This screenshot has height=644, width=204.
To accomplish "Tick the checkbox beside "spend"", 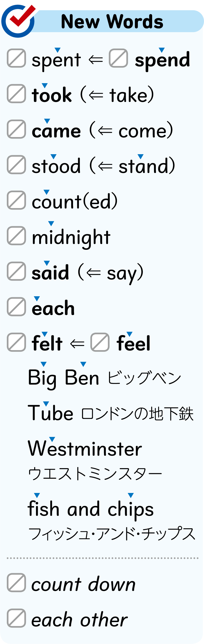I will click(118, 58).
